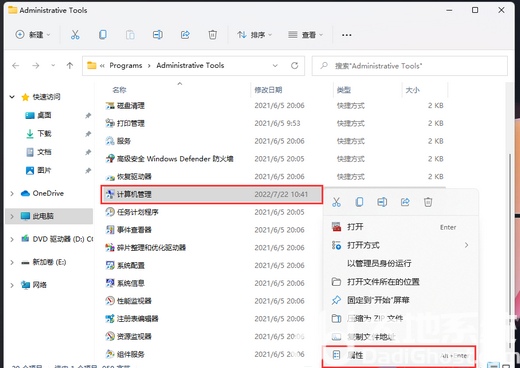Viewport: 520px width, 368px height.
Task: Select the 性能监视器 shortcut icon
Action: coord(110,301)
